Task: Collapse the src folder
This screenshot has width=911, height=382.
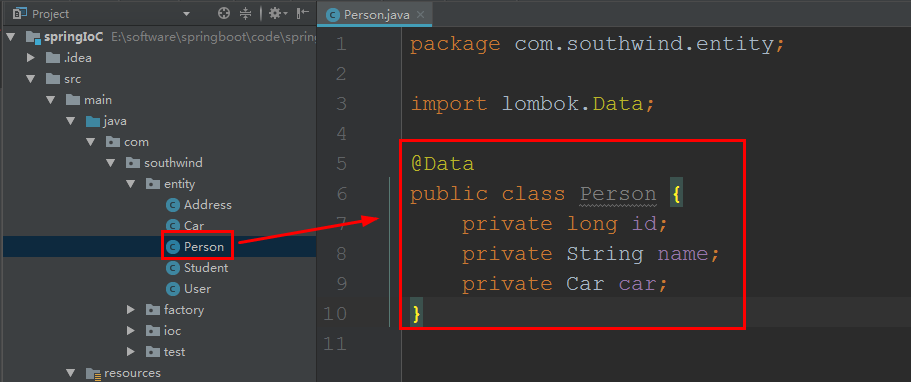Action: tap(30, 79)
